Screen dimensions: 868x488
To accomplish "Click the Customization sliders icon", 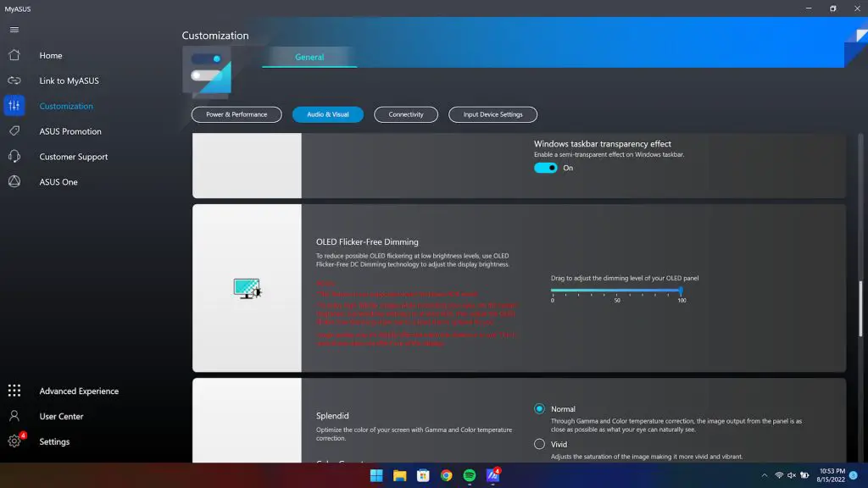I will click(14, 106).
